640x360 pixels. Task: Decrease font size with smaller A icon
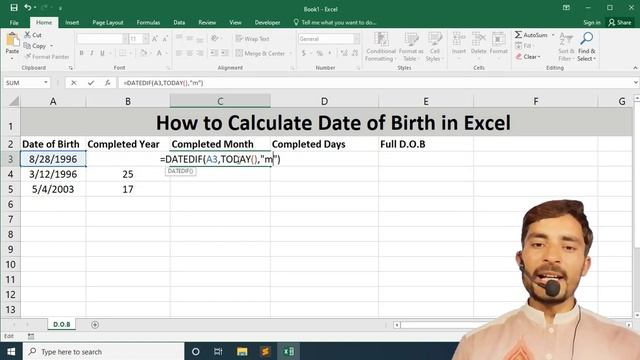click(x=165, y=39)
